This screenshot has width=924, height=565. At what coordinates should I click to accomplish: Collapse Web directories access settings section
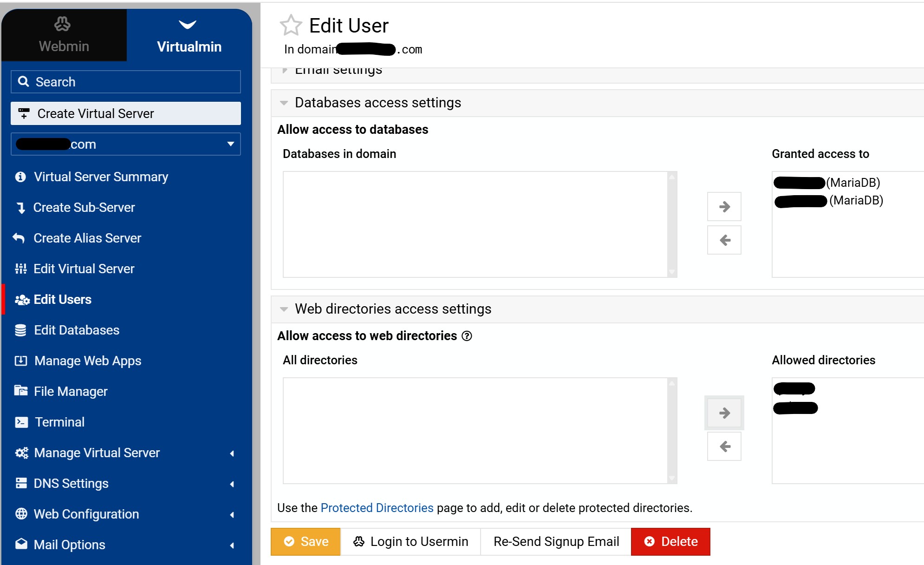(284, 309)
